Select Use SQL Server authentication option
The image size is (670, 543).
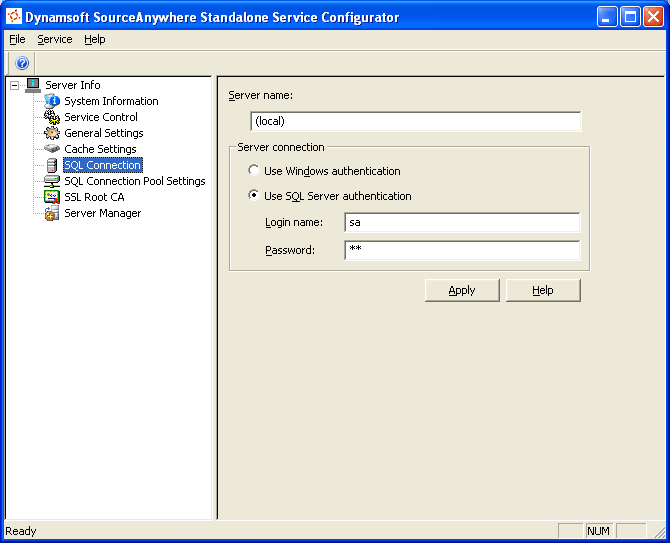254,196
